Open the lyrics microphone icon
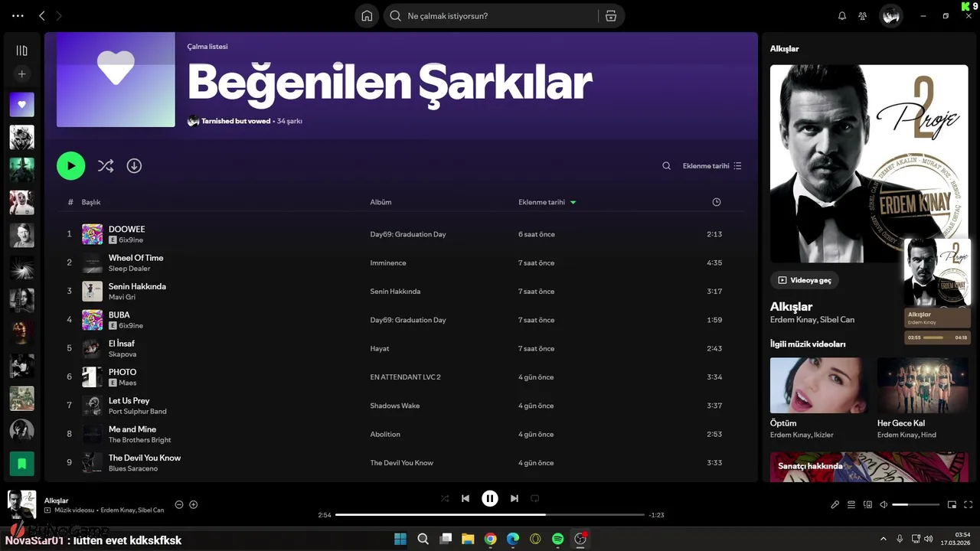 [835, 504]
